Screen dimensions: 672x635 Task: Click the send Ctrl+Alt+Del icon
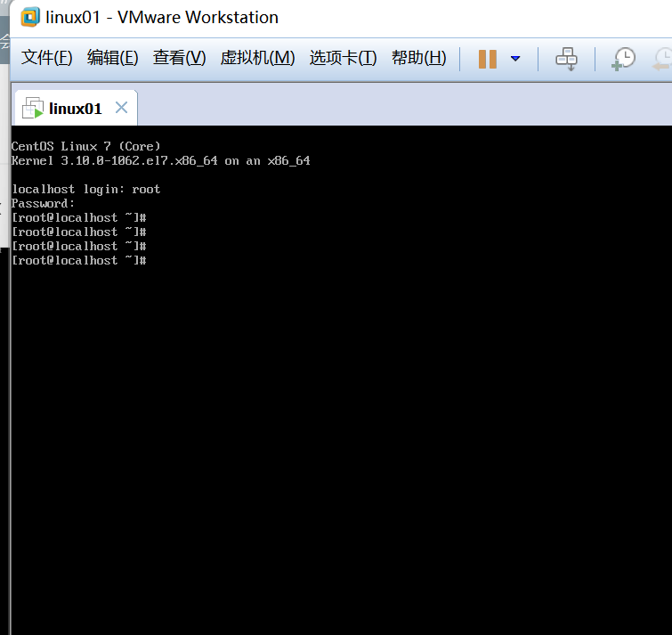point(566,59)
